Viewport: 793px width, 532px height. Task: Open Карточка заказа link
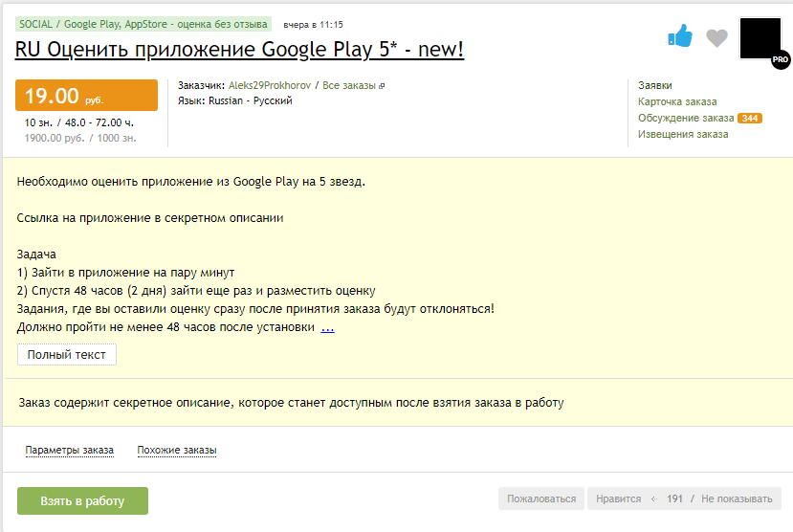pyautogui.click(x=677, y=101)
